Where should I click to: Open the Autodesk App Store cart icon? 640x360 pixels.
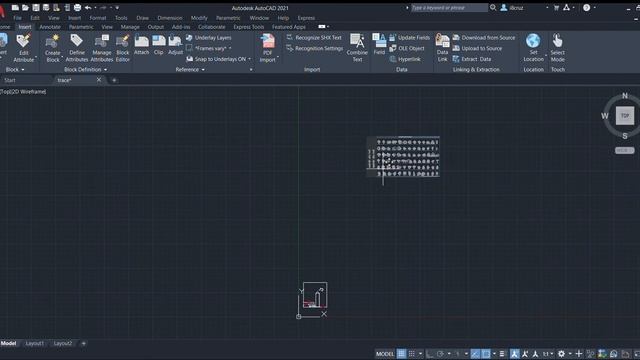click(x=556, y=7)
